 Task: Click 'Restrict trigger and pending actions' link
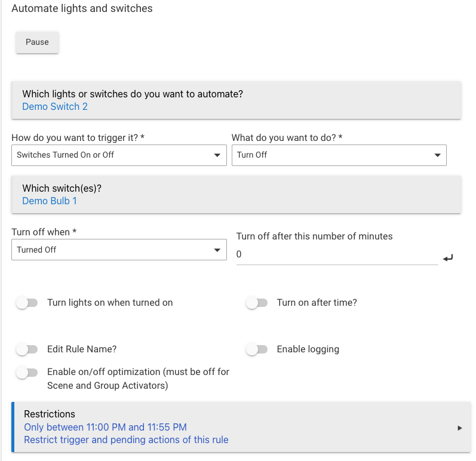tap(126, 440)
